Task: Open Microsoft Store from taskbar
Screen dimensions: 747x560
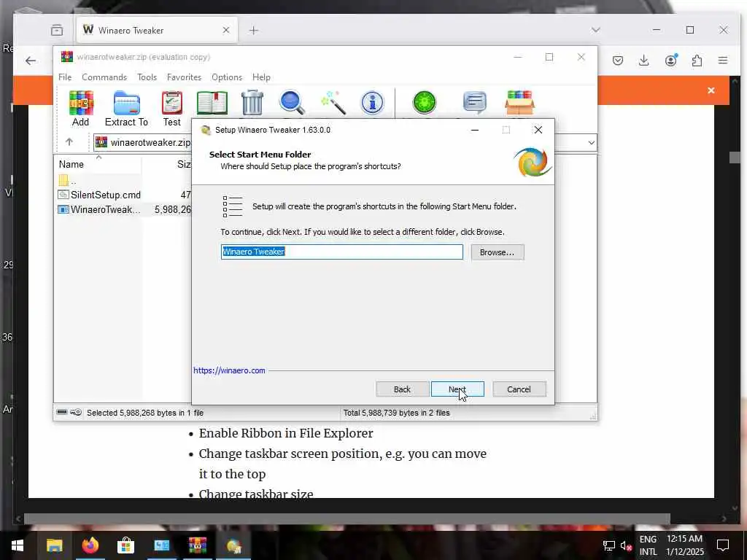Action: click(125, 545)
